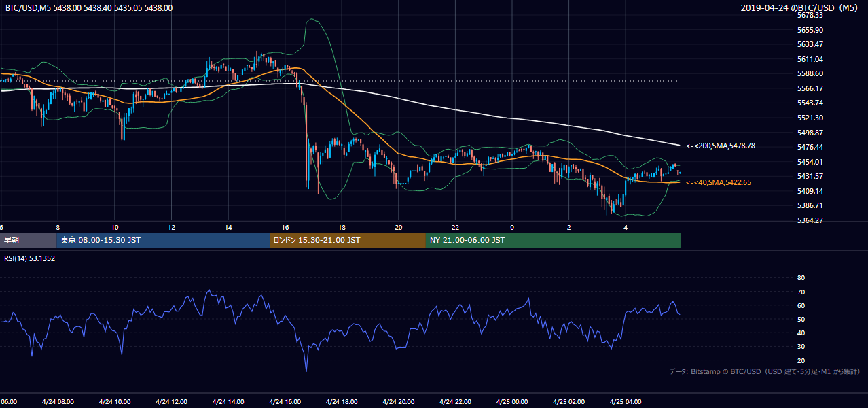Click the Bitstamp data source note
This screenshot has width=868, height=408.
[765, 371]
